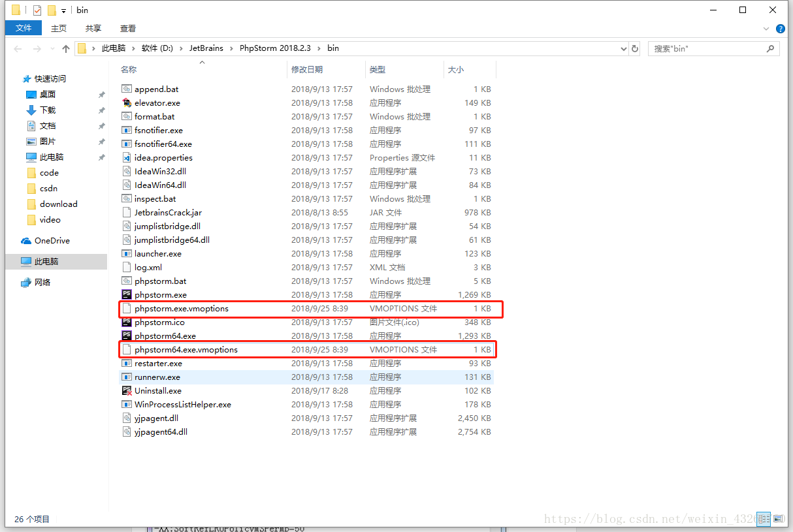Go forward with the forward arrow
The image size is (793, 532).
37,48
